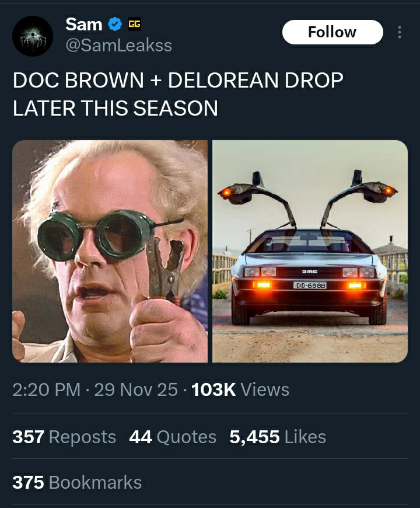Open the three-dot more options menu

click(400, 32)
